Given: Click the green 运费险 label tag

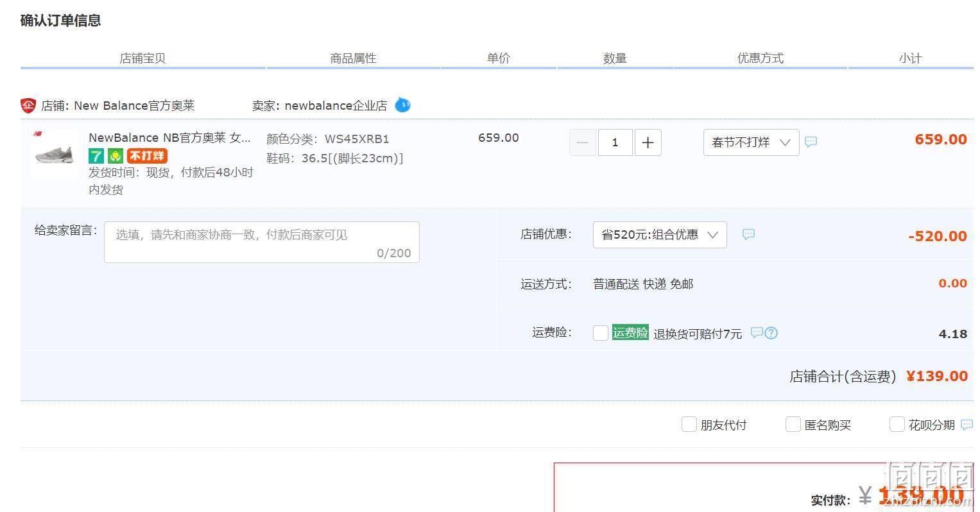Looking at the screenshot, I should pyautogui.click(x=630, y=332).
